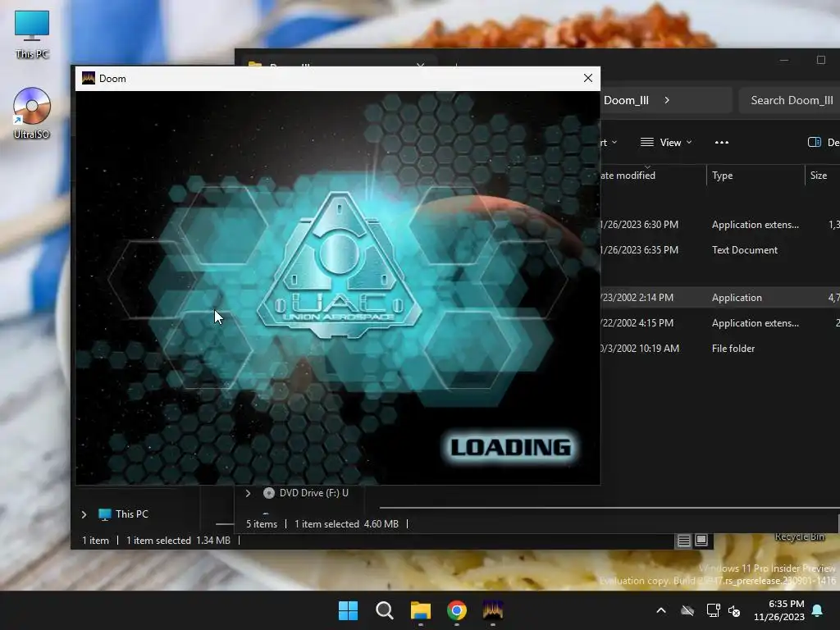The image size is (840, 630).
Task: Sort by the Type column header
Action: click(756, 176)
